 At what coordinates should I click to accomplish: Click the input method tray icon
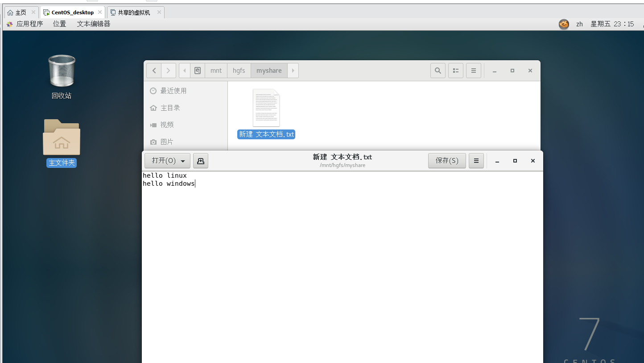(x=564, y=24)
